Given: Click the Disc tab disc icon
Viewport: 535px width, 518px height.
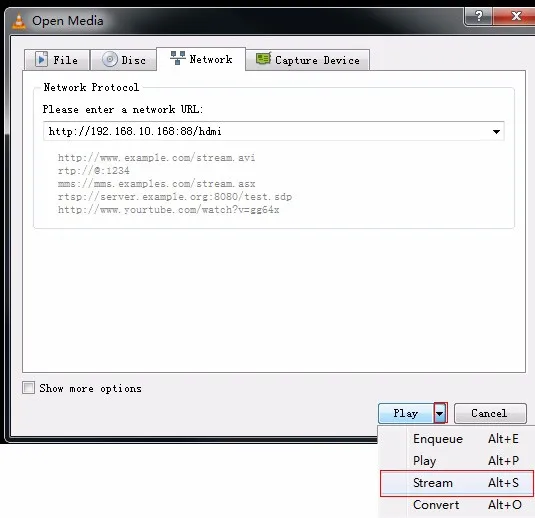Looking at the screenshot, I should 110,59.
